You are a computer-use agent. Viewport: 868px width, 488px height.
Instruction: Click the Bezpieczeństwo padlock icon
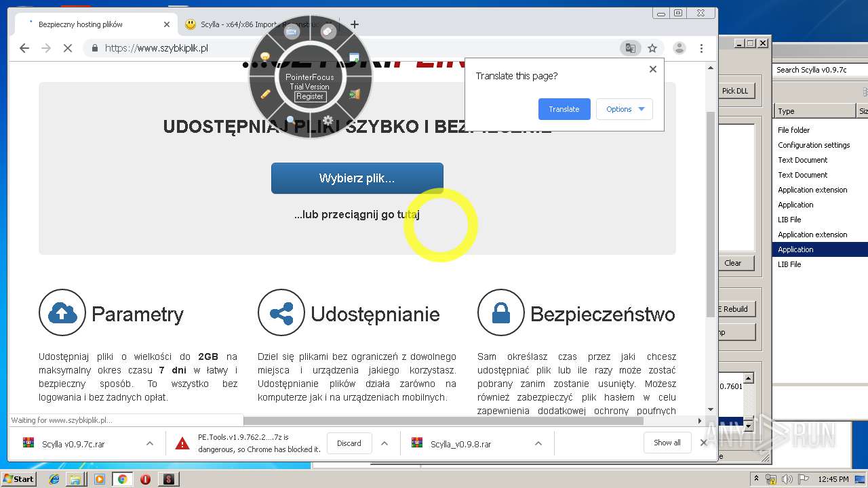tap(500, 312)
